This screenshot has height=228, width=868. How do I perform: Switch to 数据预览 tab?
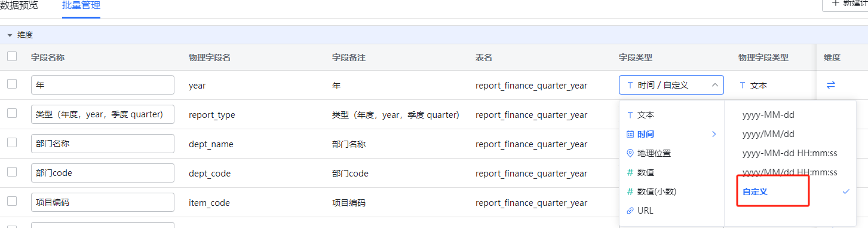tap(19, 5)
